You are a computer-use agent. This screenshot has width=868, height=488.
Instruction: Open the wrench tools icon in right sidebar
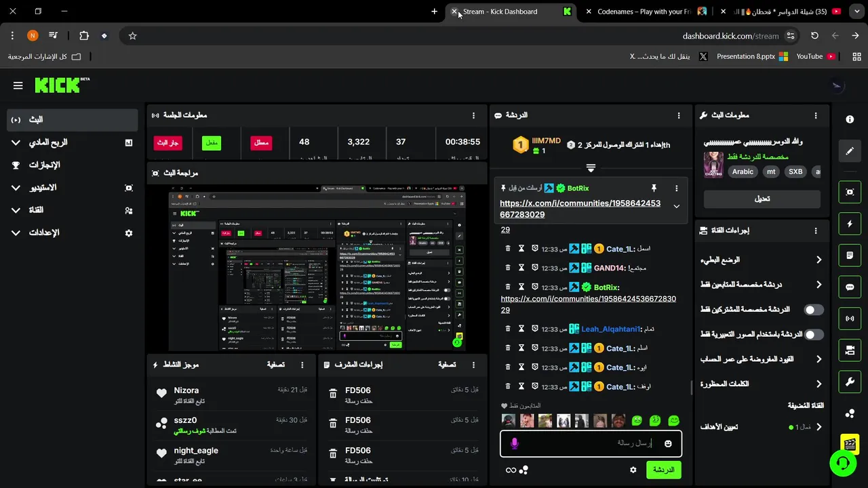click(x=850, y=382)
